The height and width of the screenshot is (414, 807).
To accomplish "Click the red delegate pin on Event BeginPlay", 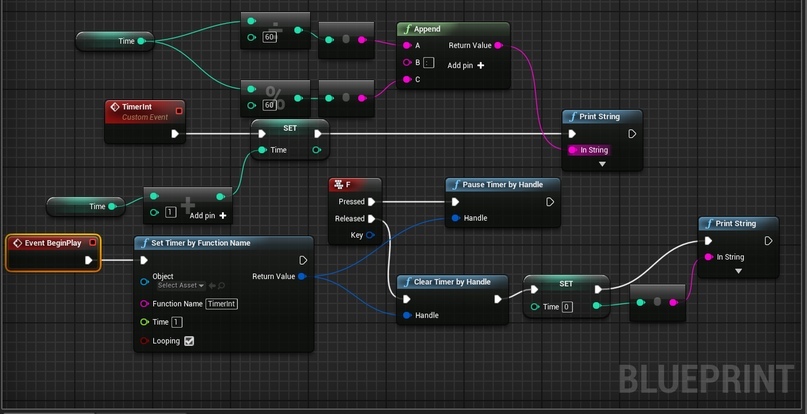I will (93, 243).
